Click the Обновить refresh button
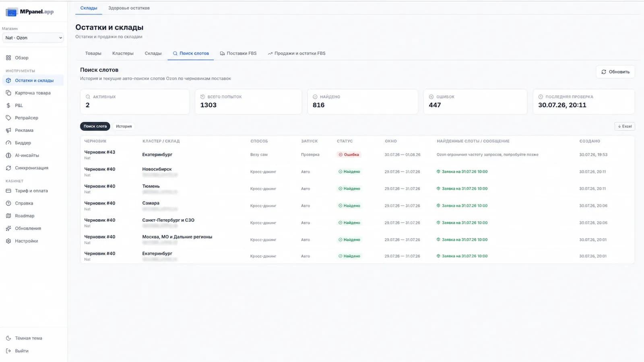 615,72
